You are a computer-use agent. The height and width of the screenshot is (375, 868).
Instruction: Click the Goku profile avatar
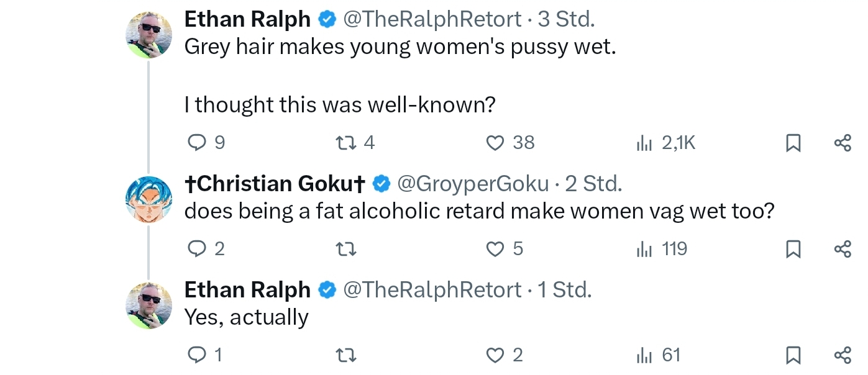(149, 199)
